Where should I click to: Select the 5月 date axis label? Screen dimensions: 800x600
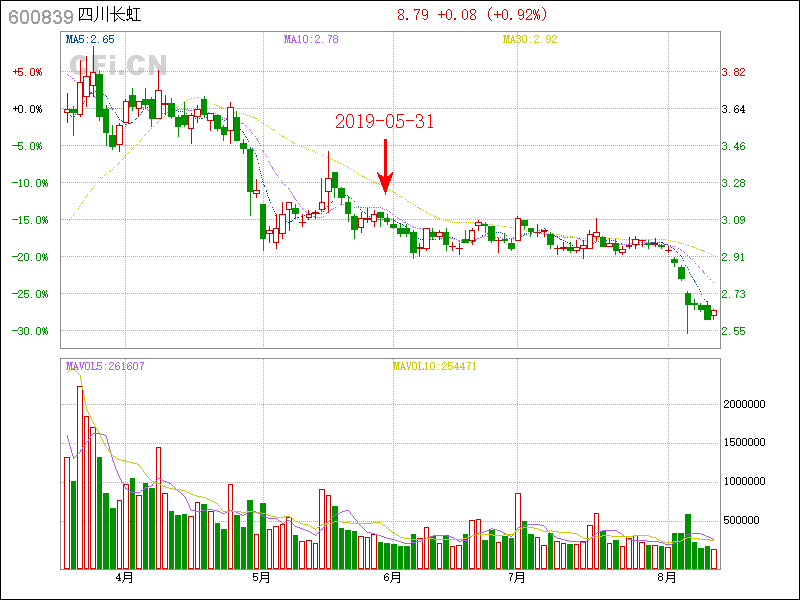[x=260, y=578]
